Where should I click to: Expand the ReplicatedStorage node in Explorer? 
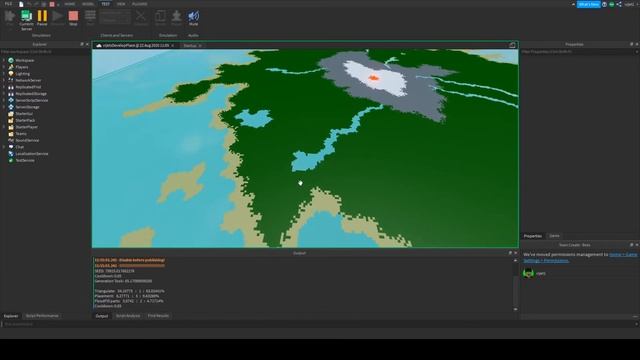[4, 94]
